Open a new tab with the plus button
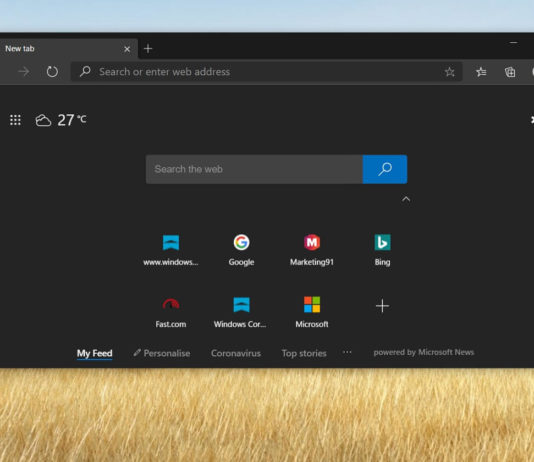 148,49
